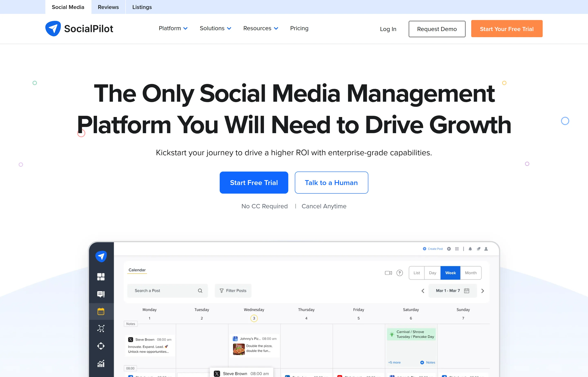The image size is (588, 377).
Task: Click the pizza thumbnail image
Action: (x=239, y=349)
